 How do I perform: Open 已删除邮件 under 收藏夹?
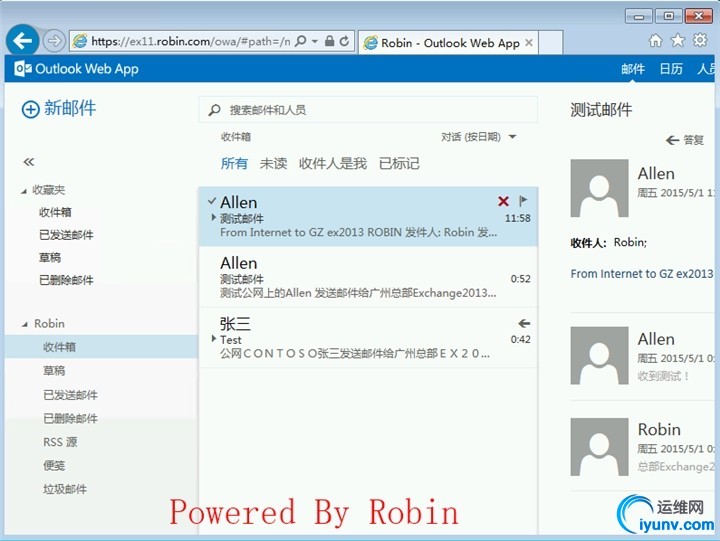(66, 280)
